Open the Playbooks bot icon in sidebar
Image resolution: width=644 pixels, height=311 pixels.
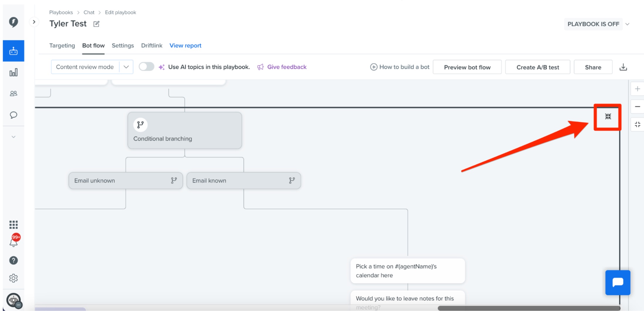pos(13,51)
